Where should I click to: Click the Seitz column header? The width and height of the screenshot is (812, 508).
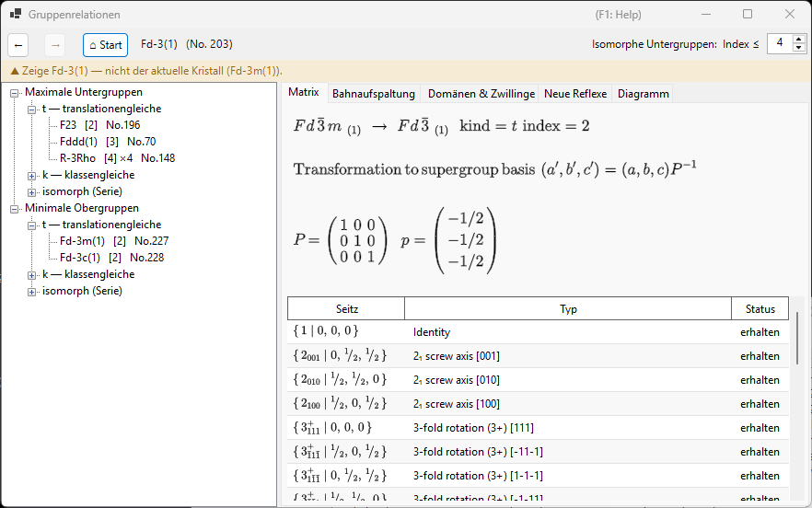(346, 308)
